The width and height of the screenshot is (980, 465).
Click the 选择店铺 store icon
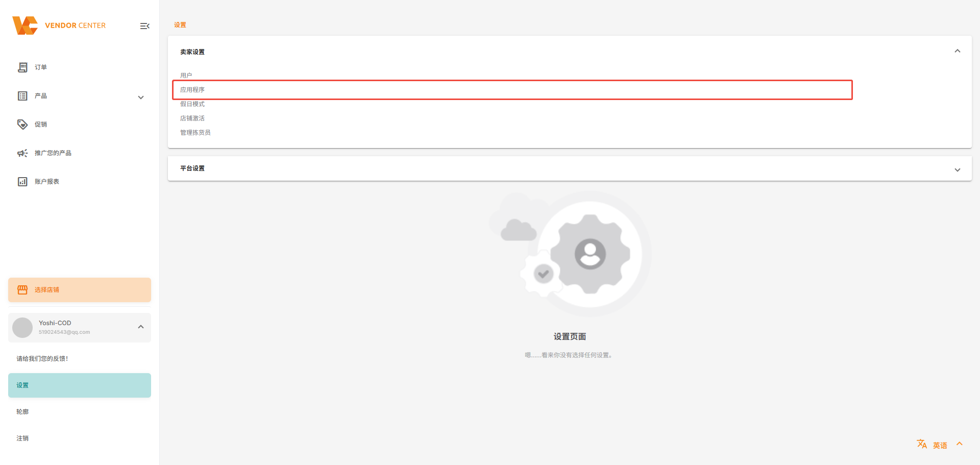pyautogui.click(x=22, y=290)
